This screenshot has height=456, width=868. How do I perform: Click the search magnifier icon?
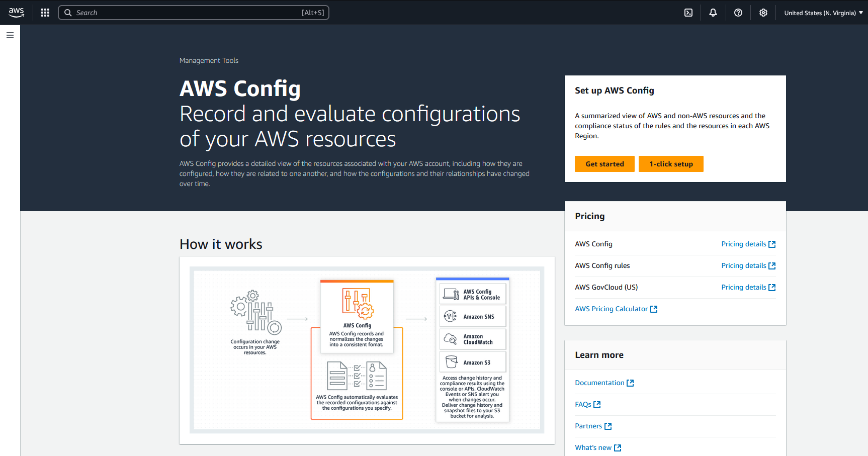[68, 13]
